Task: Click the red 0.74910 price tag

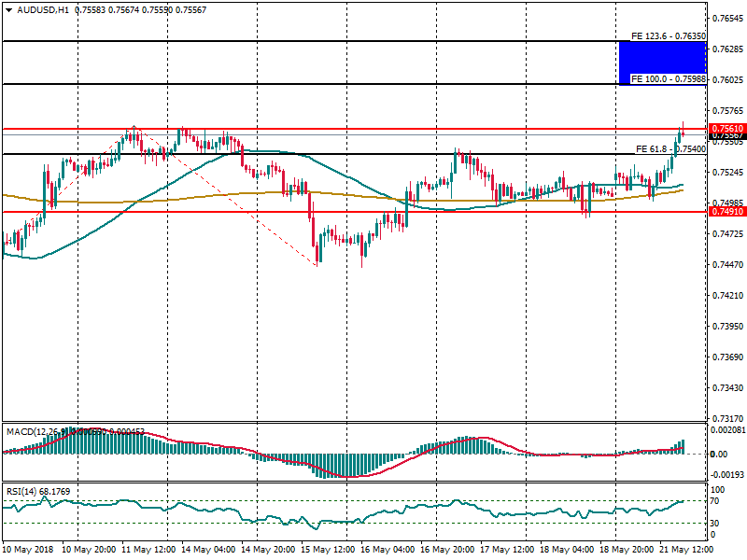Action: [726, 212]
